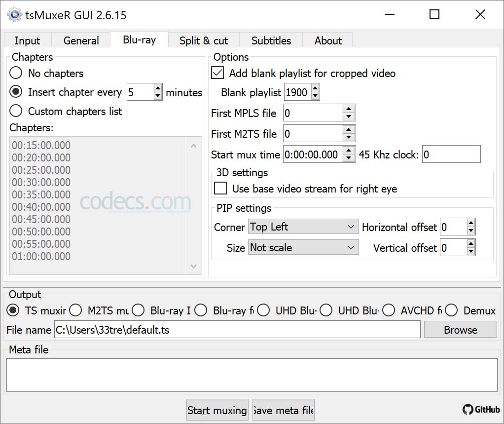The height and width of the screenshot is (424, 504).
Task: Increase chapter interval minutes with up arrow
Action: point(157,88)
